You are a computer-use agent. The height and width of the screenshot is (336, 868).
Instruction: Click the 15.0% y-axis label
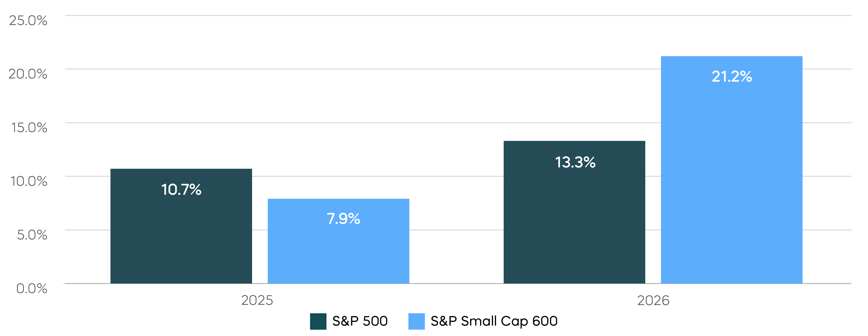tap(29, 128)
